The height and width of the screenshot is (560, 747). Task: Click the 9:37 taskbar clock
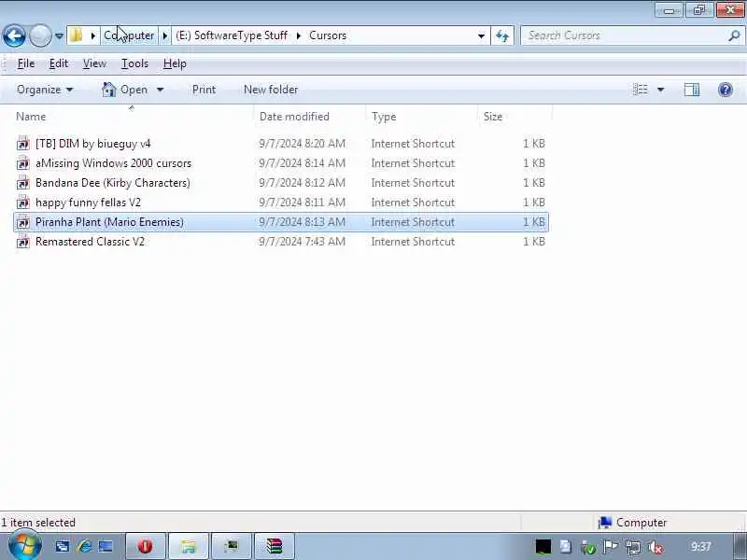coord(701,546)
